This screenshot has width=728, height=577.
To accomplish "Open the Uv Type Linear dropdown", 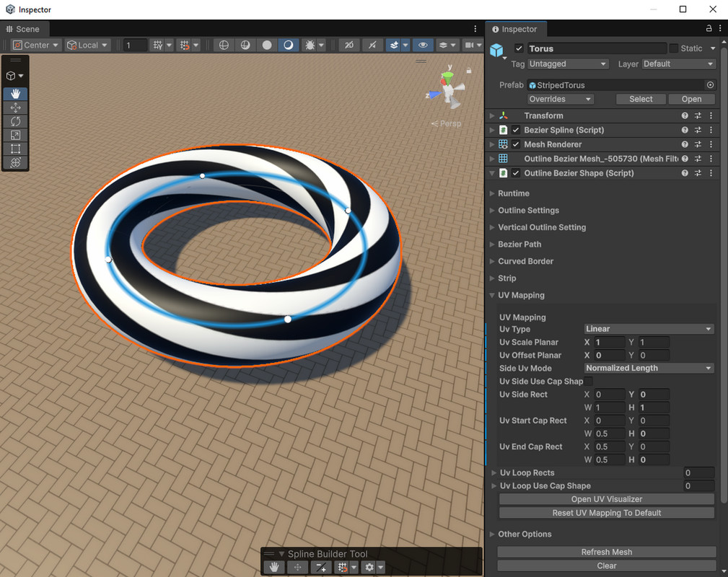I will (649, 329).
